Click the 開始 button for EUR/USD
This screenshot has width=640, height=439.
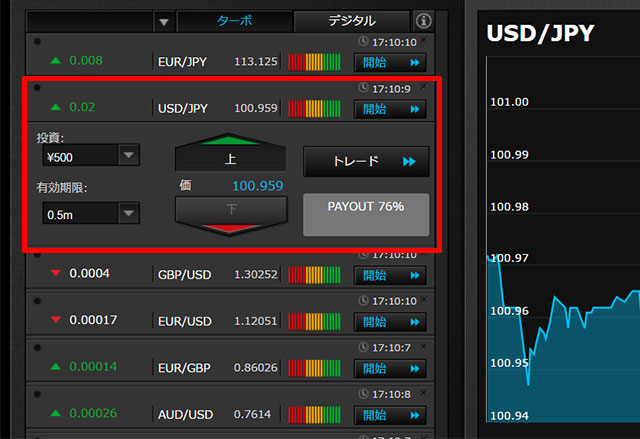coord(390,322)
